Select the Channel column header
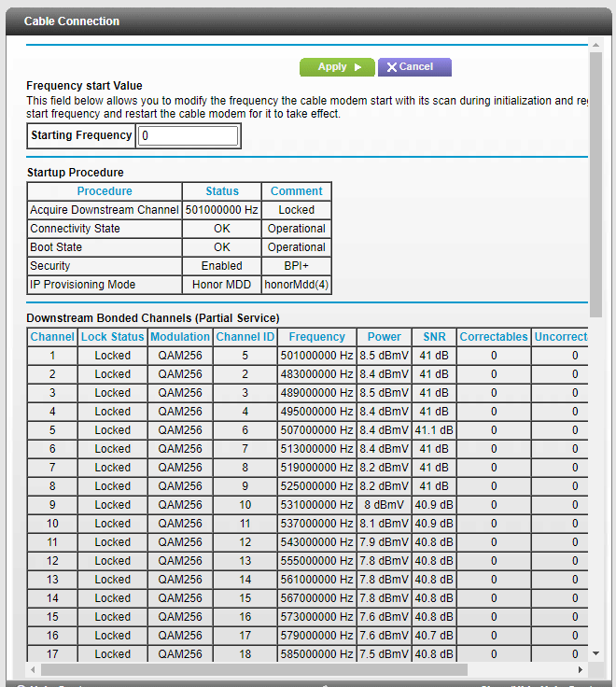The height and width of the screenshot is (687, 616). pos(52,337)
